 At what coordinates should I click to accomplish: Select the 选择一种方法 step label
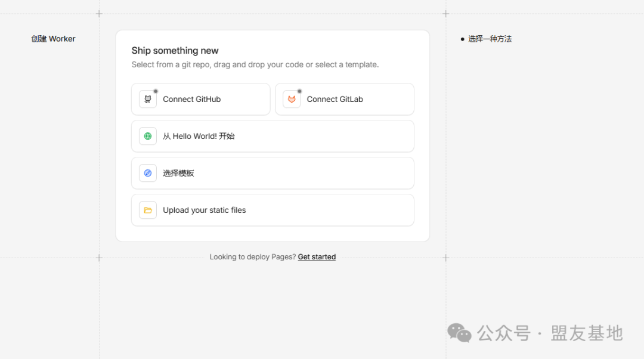click(490, 39)
